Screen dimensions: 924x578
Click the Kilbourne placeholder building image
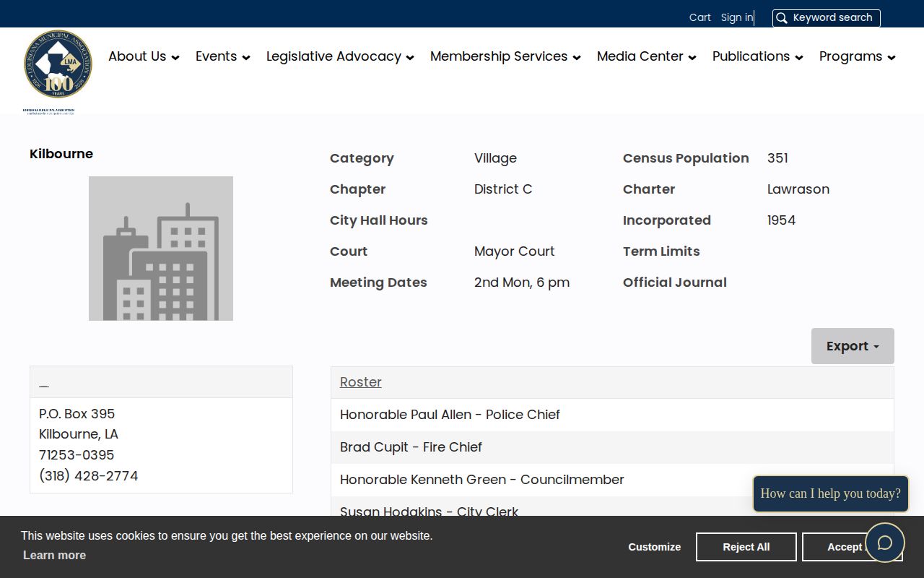tap(161, 249)
